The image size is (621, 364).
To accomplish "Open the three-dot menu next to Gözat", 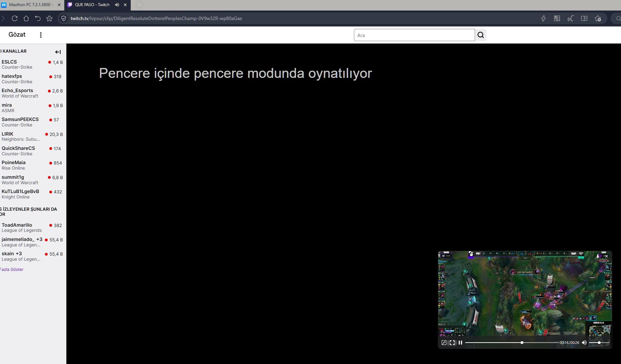I will [40, 35].
